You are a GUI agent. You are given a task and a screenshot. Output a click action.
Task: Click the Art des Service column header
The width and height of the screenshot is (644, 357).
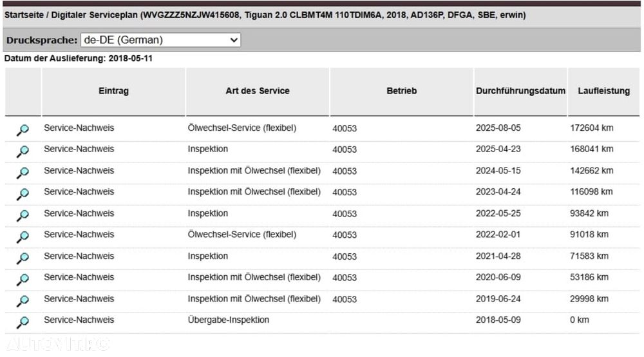257,91
